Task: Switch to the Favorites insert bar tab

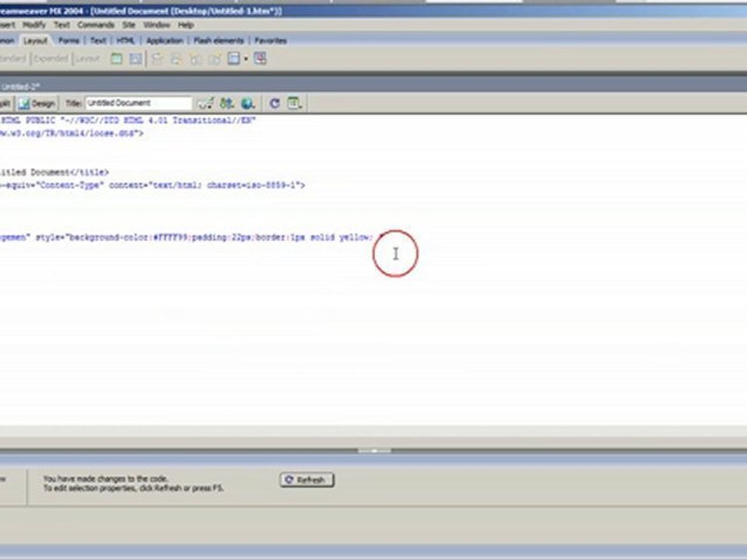Action: point(270,40)
